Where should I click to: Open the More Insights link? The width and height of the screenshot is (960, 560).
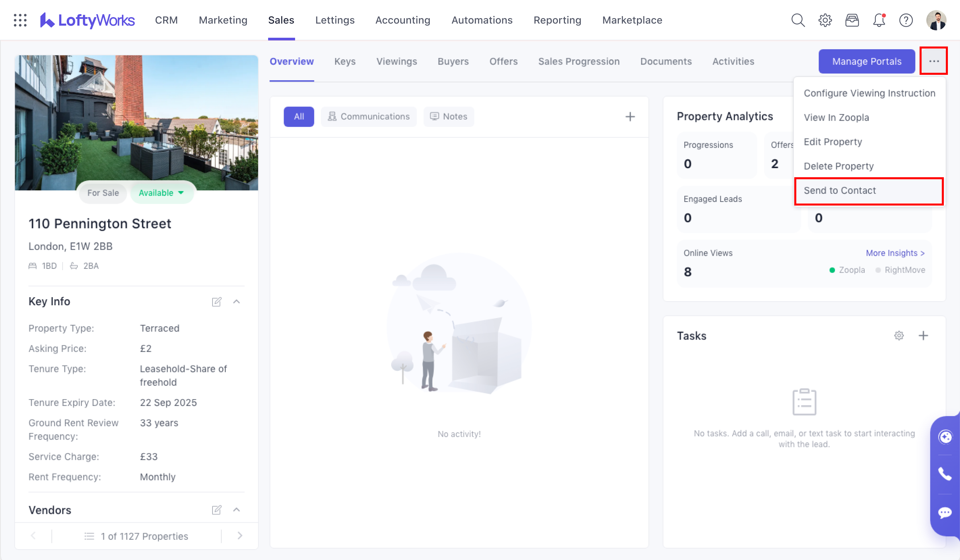(895, 253)
